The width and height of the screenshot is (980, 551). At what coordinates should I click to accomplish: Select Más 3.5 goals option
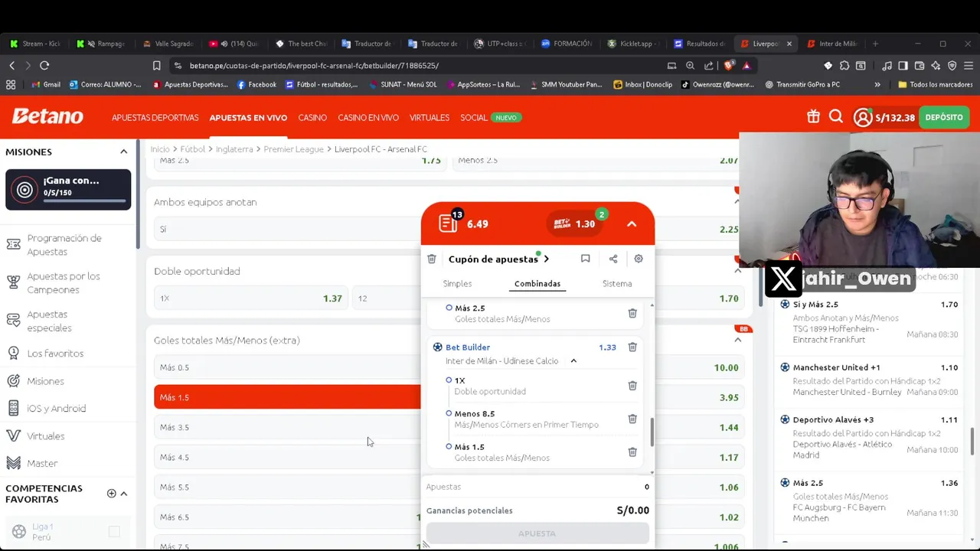coord(287,427)
